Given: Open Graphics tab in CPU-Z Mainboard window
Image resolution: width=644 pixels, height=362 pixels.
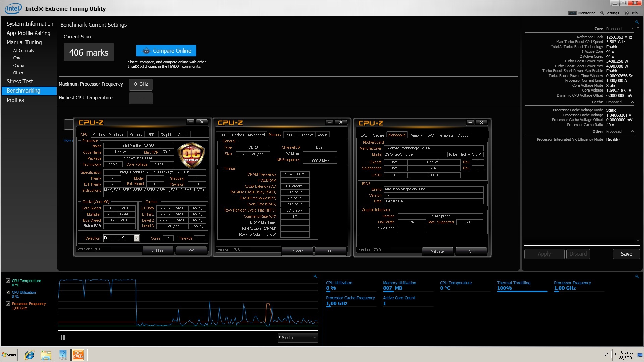Looking at the screenshot, I should 447,135.
